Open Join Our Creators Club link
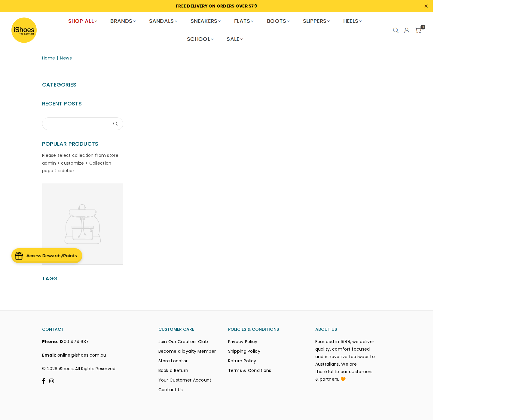This screenshot has width=529, height=420. 183,342
